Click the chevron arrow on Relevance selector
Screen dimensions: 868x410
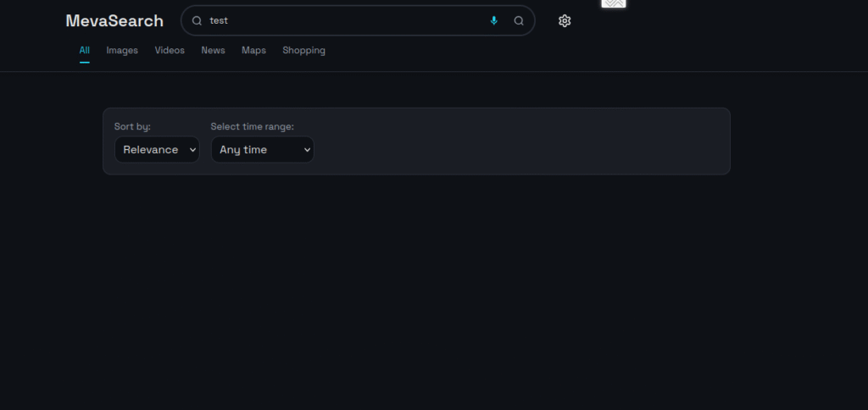point(192,150)
